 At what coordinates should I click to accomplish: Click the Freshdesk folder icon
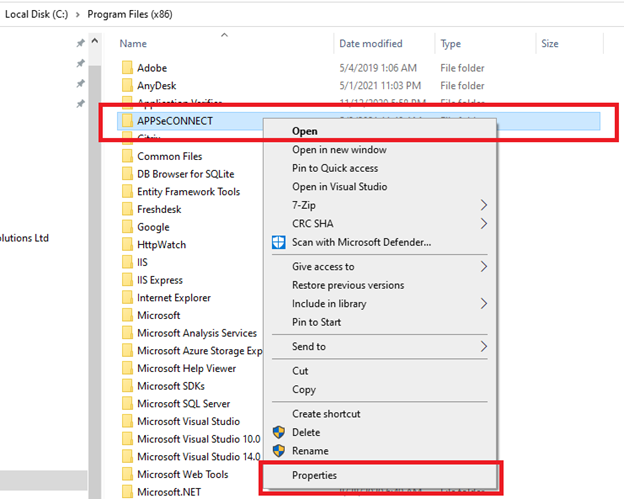(x=127, y=209)
